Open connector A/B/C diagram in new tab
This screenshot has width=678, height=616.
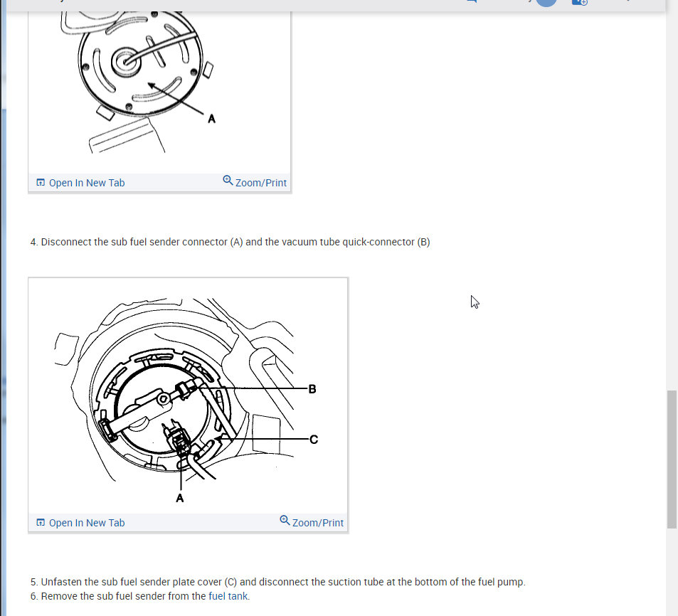(x=80, y=523)
